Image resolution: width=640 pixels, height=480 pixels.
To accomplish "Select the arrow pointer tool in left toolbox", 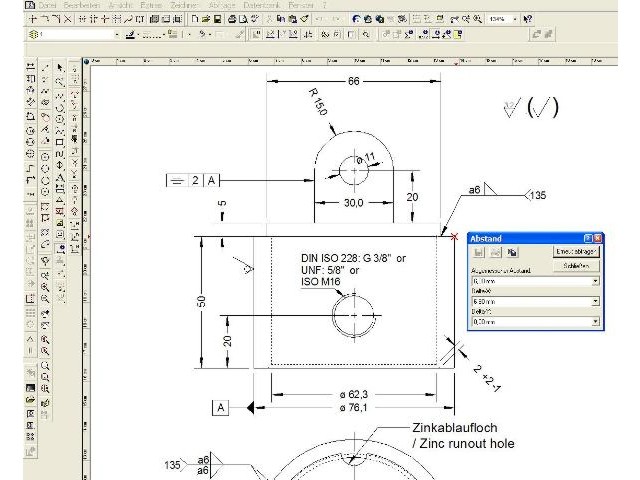I will [x=60, y=67].
